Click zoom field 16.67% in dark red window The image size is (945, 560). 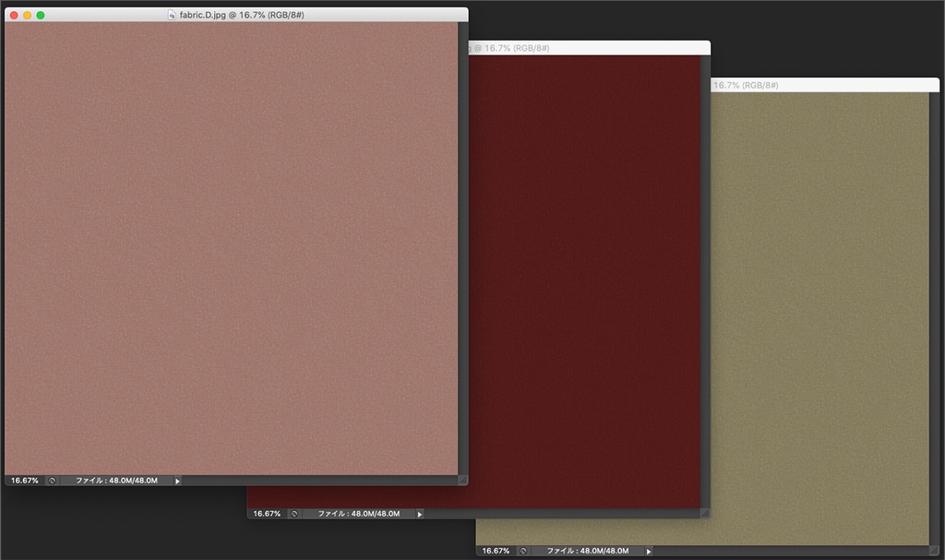click(x=267, y=514)
